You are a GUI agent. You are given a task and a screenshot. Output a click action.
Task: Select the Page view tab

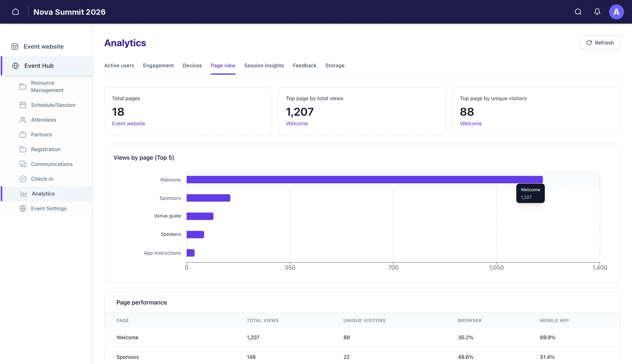tap(223, 66)
